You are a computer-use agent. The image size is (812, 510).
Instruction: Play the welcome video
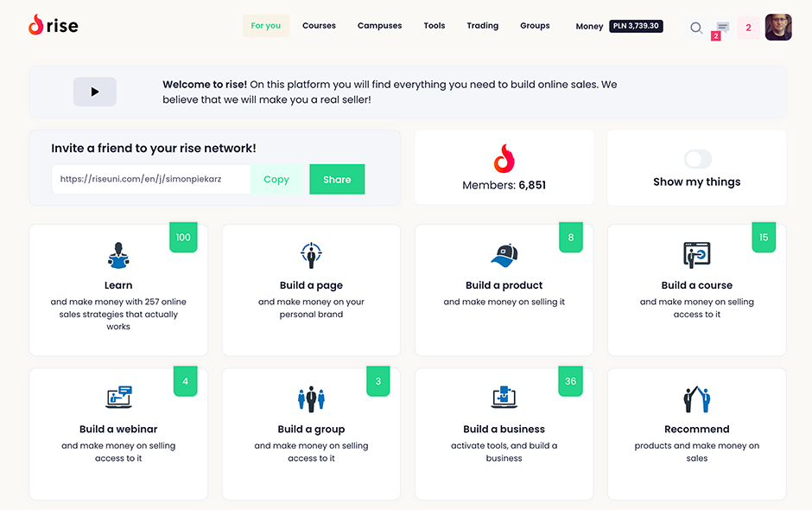point(95,92)
